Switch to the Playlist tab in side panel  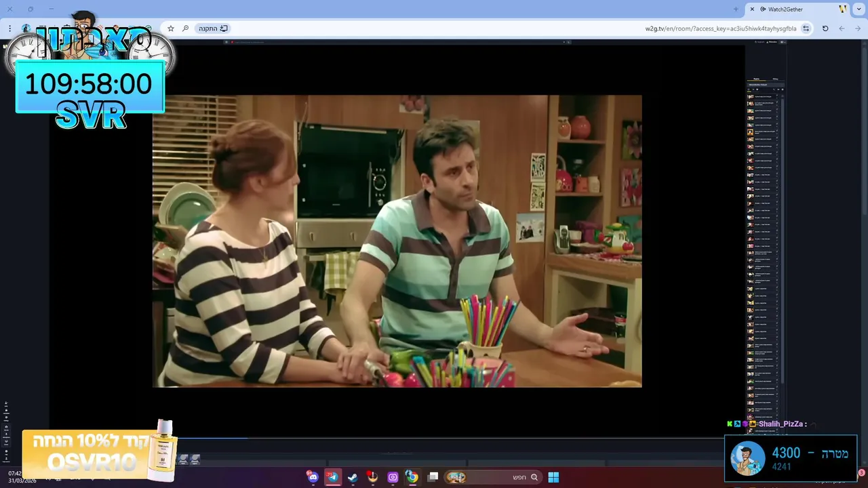(x=757, y=79)
